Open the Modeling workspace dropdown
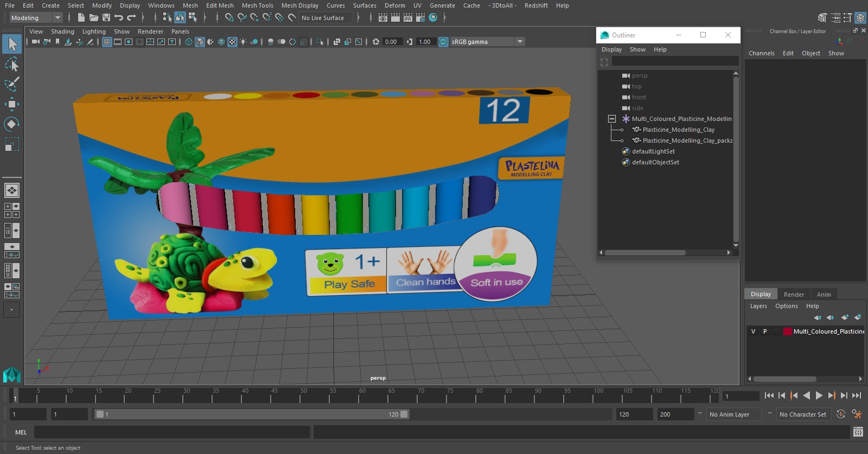The image size is (868, 454). click(x=36, y=18)
